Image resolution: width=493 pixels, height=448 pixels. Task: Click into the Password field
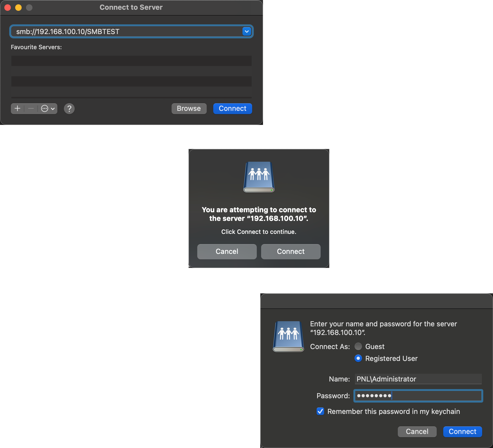(418, 396)
